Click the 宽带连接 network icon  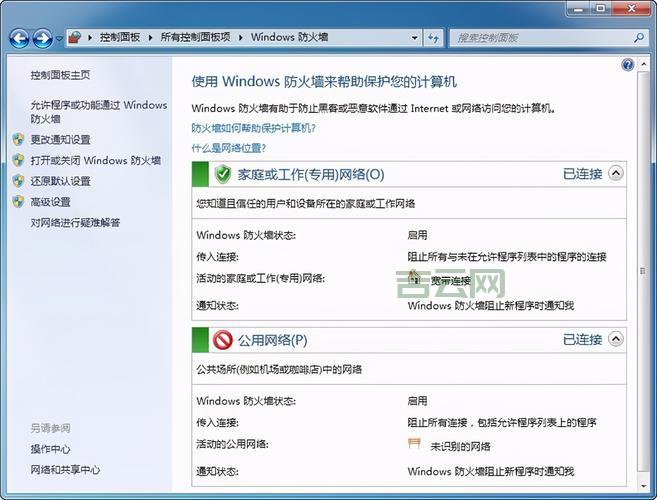[x=414, y=277]
